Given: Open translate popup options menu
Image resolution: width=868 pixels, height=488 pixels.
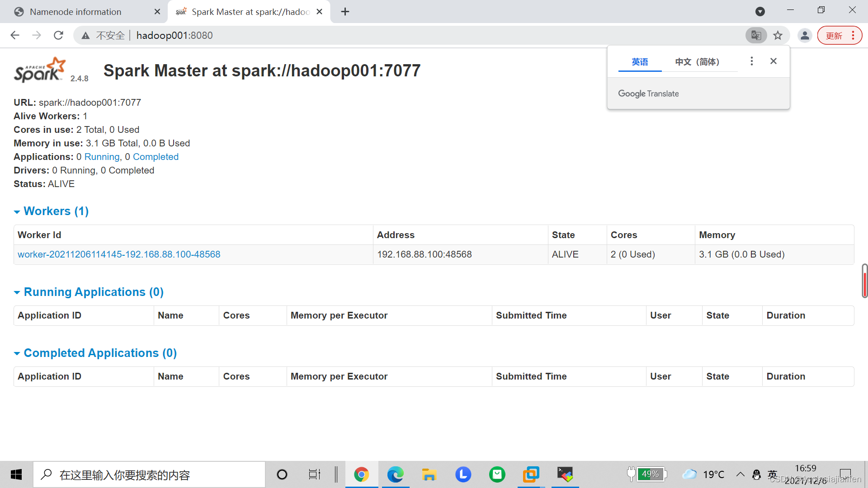Looking at the screenshot, I should click(x=751, y=61).
